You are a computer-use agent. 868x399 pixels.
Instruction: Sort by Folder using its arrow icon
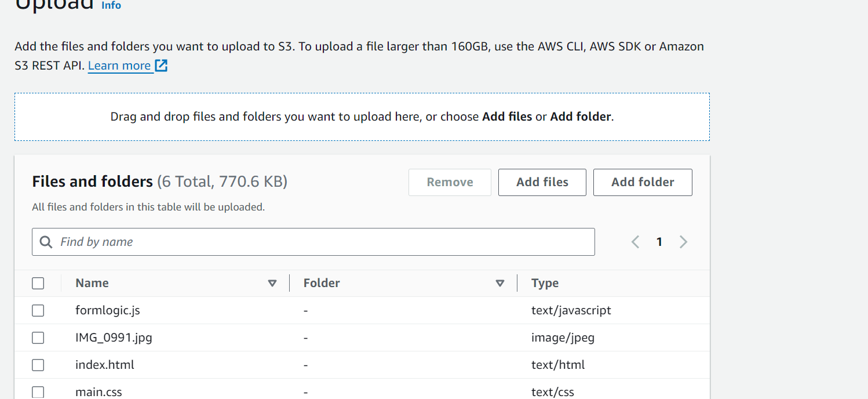pos(500,283)
